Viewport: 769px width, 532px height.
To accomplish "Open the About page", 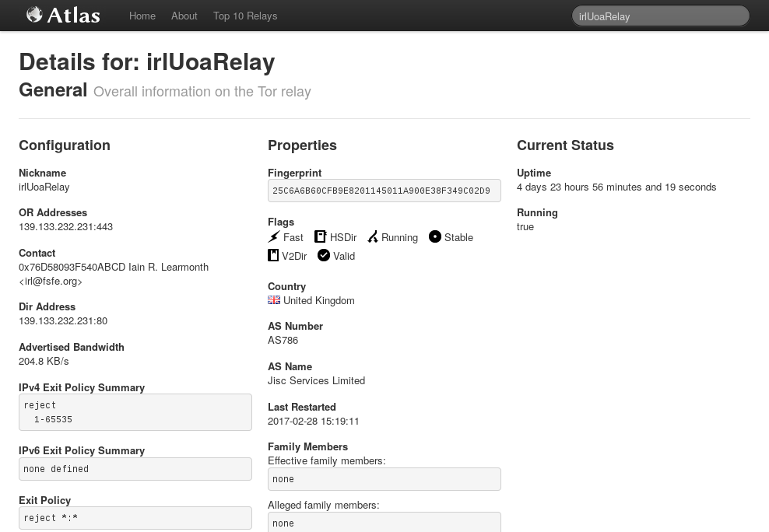I will coord(184,16).
